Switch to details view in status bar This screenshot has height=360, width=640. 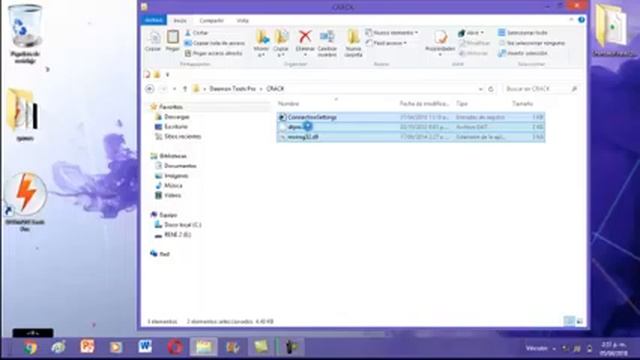pos(569,321)
